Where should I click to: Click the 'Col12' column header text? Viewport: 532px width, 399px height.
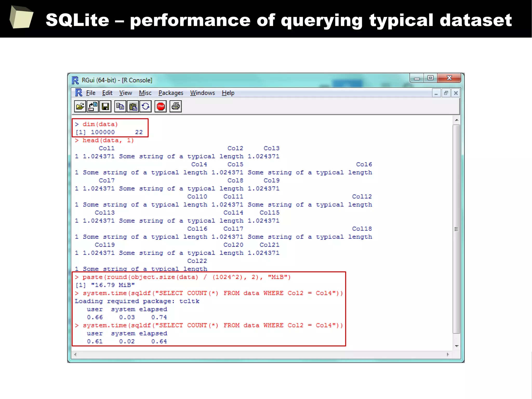(362, 197)
